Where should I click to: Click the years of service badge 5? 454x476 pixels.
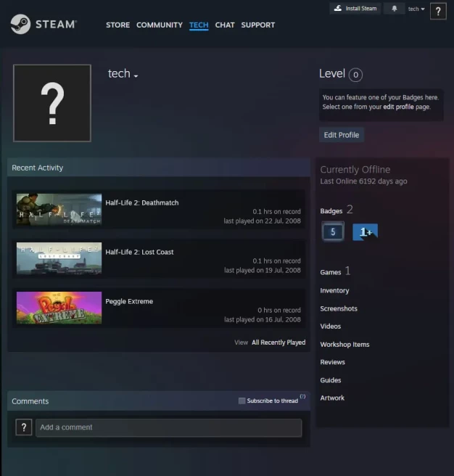(333, 232)
